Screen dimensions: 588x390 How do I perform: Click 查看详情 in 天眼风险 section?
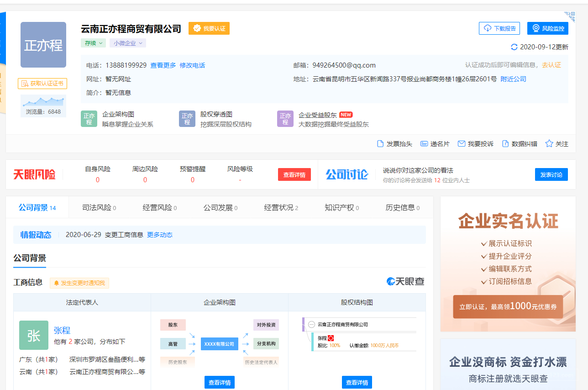(x=294, y=174)
